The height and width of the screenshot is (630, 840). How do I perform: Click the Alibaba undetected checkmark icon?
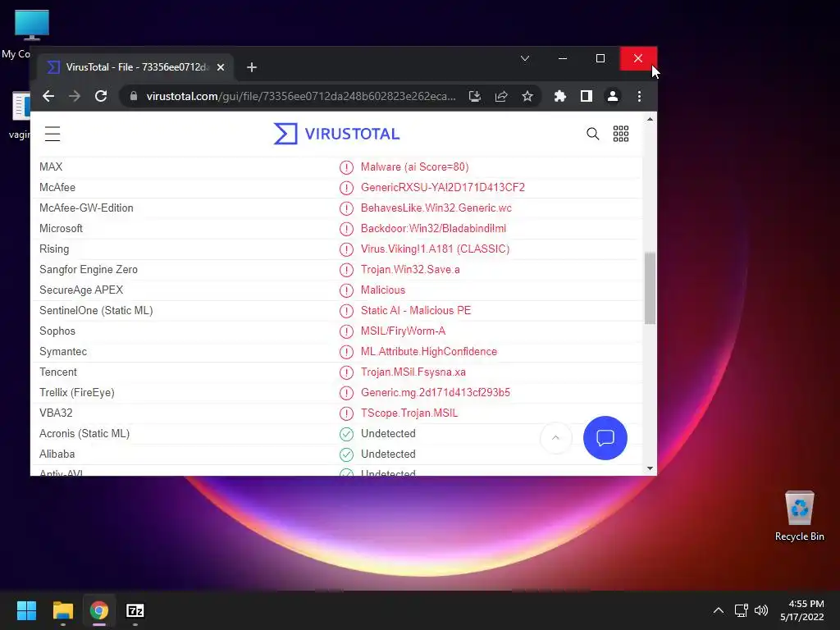[x=347, y=454]
